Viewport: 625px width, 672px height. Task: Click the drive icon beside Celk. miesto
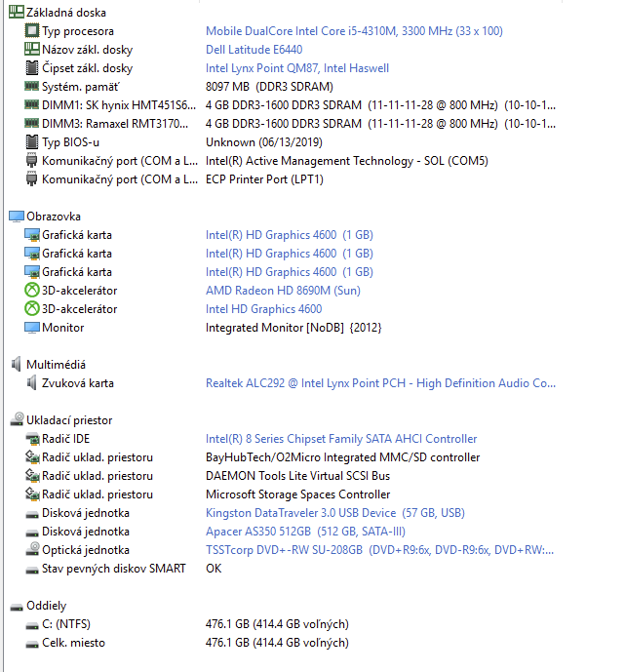click(32, 644)
